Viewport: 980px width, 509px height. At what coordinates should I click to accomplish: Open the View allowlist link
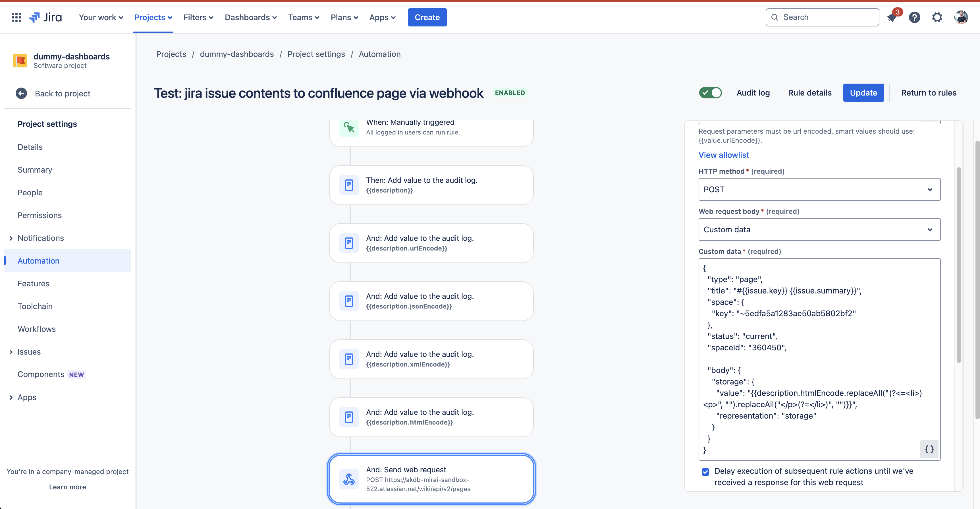pyautogui.click(x=724, y=155)
